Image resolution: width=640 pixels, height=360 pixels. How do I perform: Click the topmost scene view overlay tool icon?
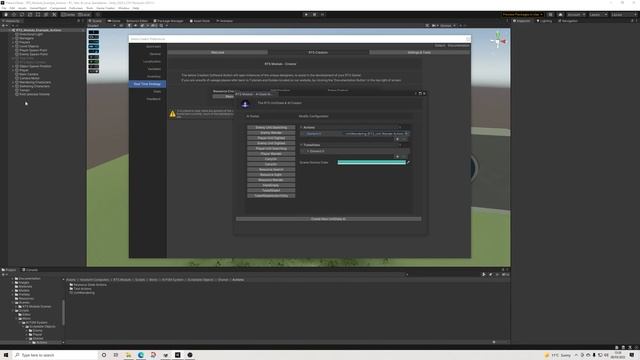(x=93, y=32)
